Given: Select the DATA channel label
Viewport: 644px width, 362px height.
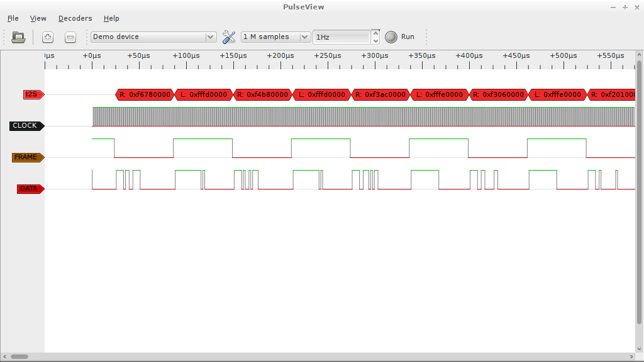Looking at the screenshot, I should [x=30, y=189].
